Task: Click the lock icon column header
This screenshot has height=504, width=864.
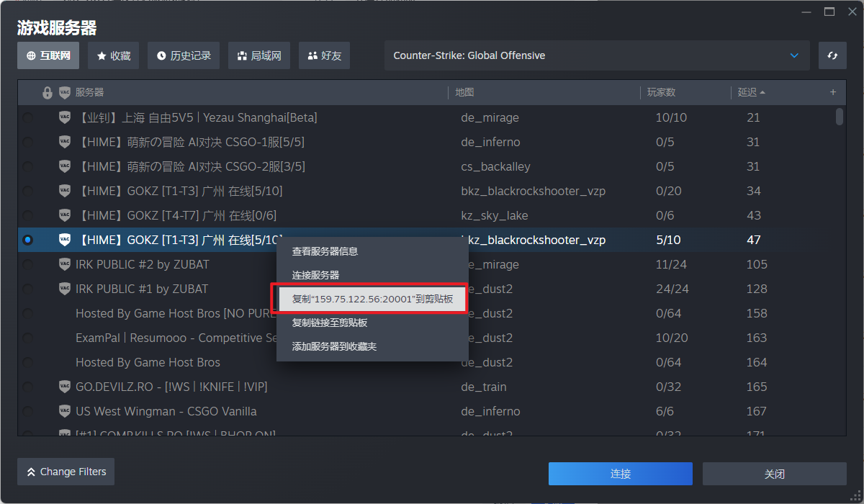Action: click(x=48, y=93)
